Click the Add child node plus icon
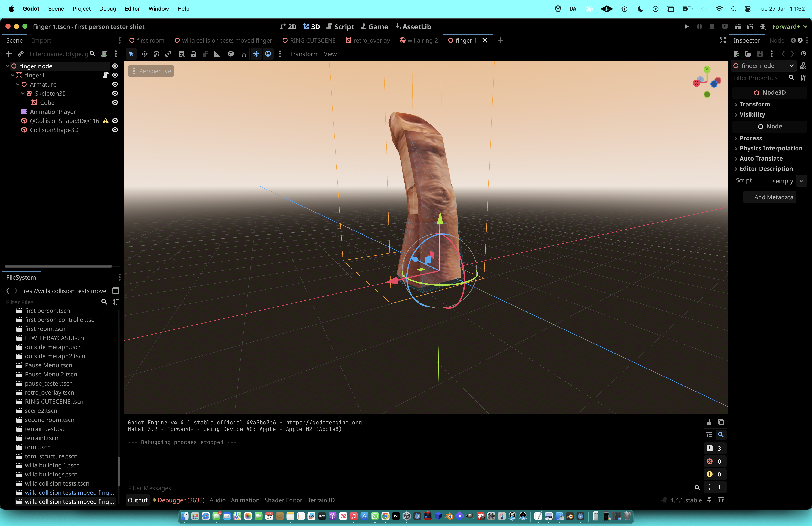 click(x=9, y=54)
